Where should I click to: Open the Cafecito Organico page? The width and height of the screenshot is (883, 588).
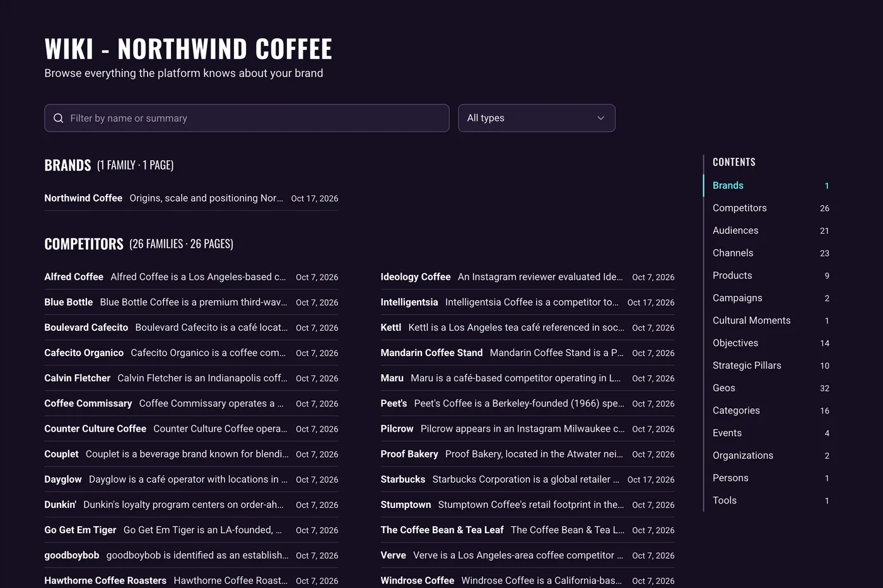191,353
